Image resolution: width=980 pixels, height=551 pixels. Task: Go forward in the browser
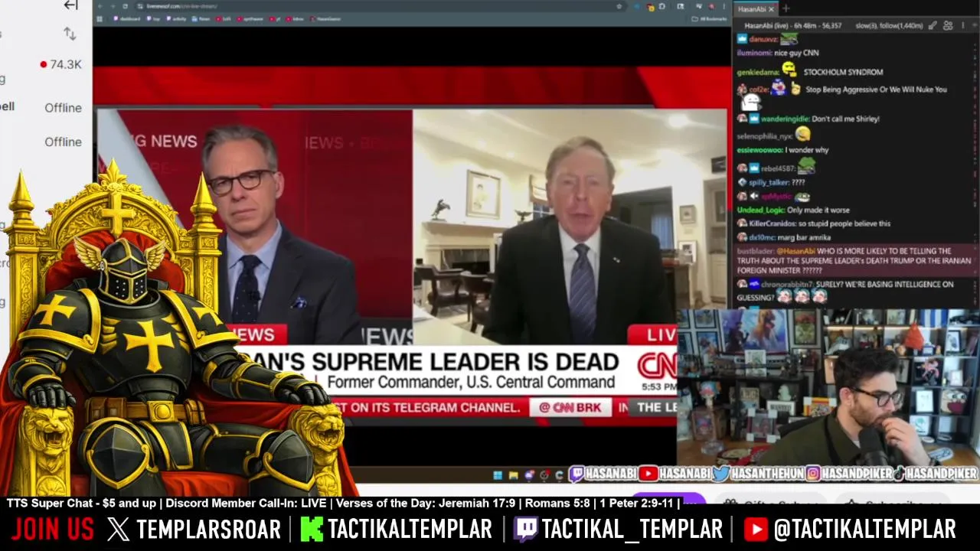[113, 6]
